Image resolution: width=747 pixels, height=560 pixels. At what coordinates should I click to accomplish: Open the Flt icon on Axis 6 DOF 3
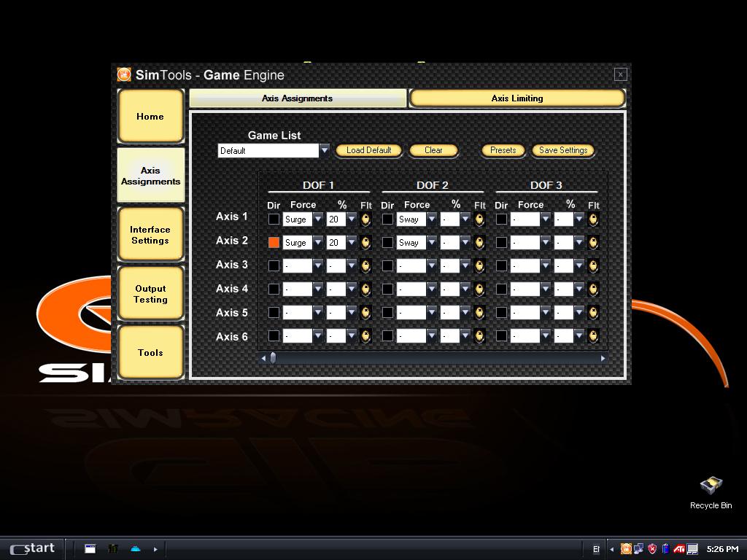[x=593, y=335]
